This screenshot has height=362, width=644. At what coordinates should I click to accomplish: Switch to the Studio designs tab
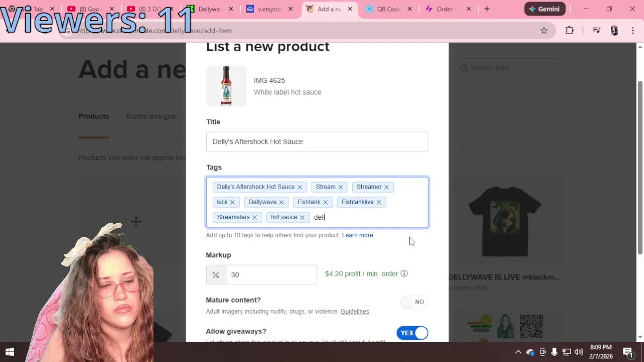[x=150, y=116]
